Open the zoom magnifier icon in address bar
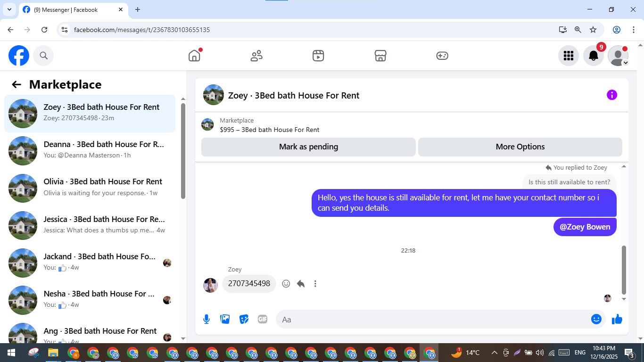The width and height of the screenshot is (644, 362). [578, 30]
